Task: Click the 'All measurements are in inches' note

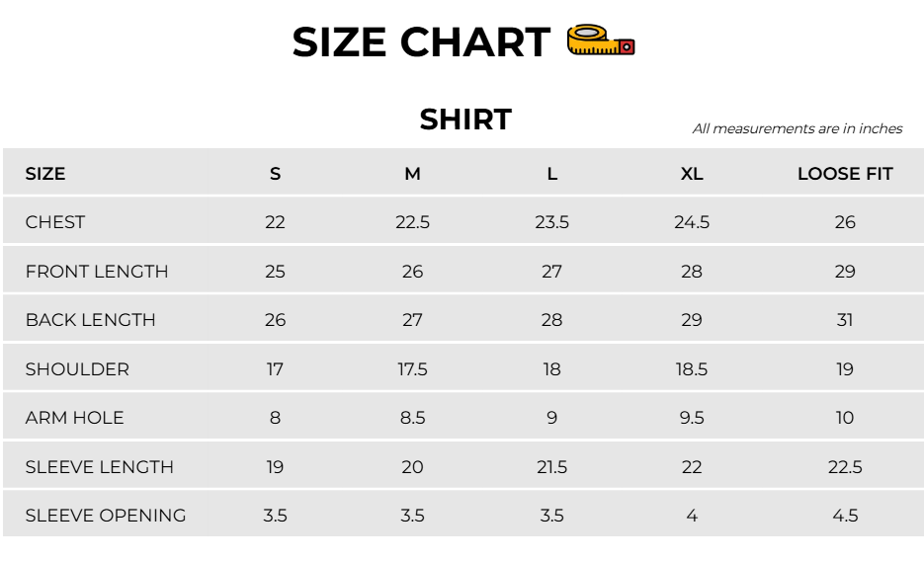Action: pos(798,128)
